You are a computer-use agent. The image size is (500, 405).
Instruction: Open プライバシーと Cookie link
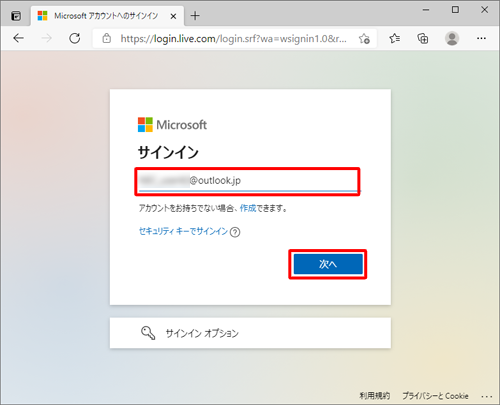435,396
